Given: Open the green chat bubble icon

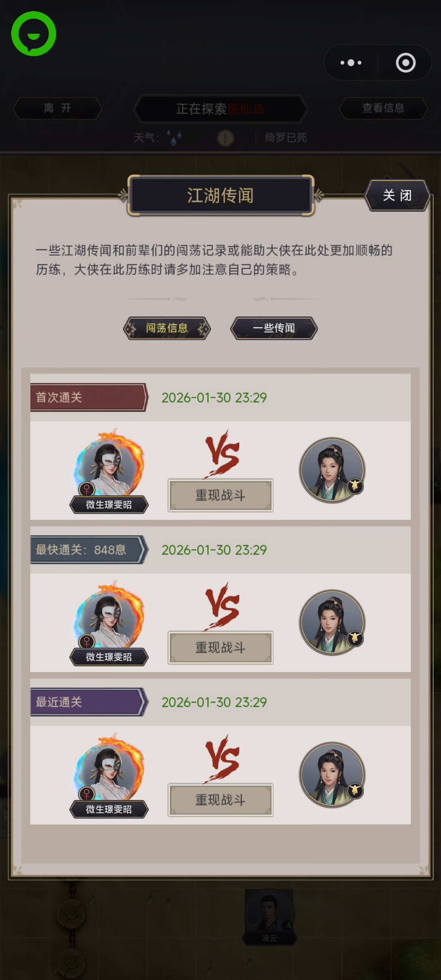Looking at the screenshot, I should (x=33, y=33).
